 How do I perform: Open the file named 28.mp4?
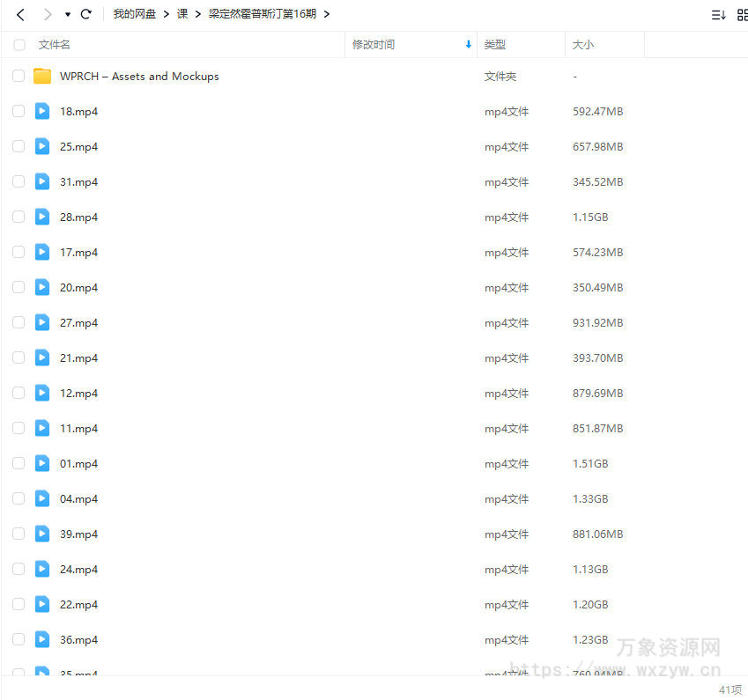point(78,217)
